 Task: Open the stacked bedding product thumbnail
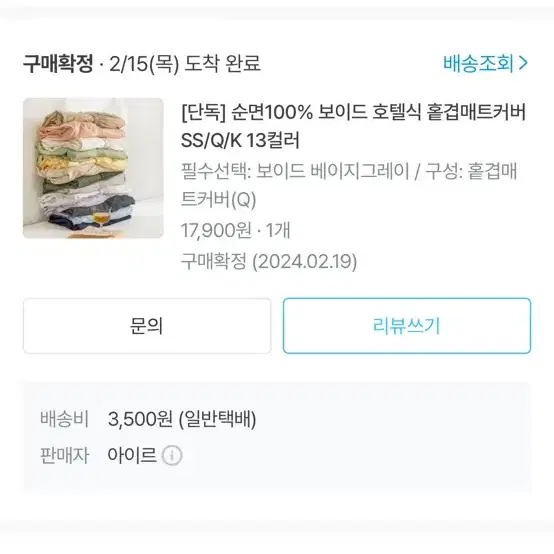(93, 168)
